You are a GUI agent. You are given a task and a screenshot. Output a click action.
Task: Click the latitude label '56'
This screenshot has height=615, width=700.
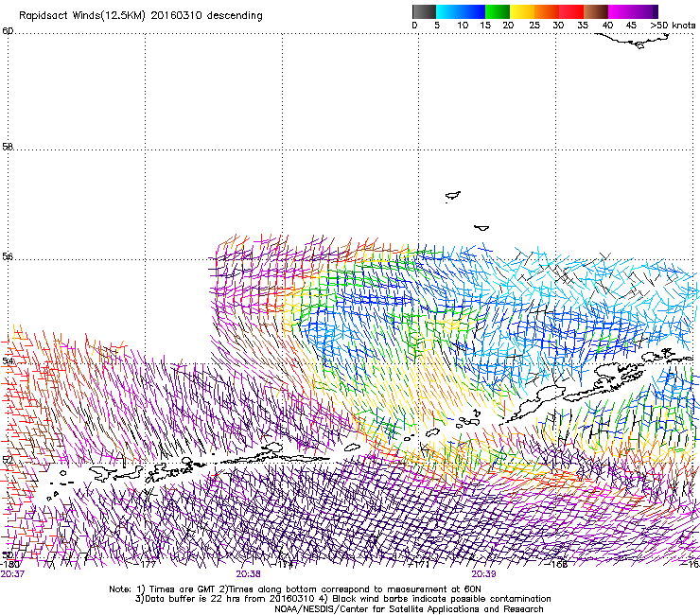(x=8, y=256)
